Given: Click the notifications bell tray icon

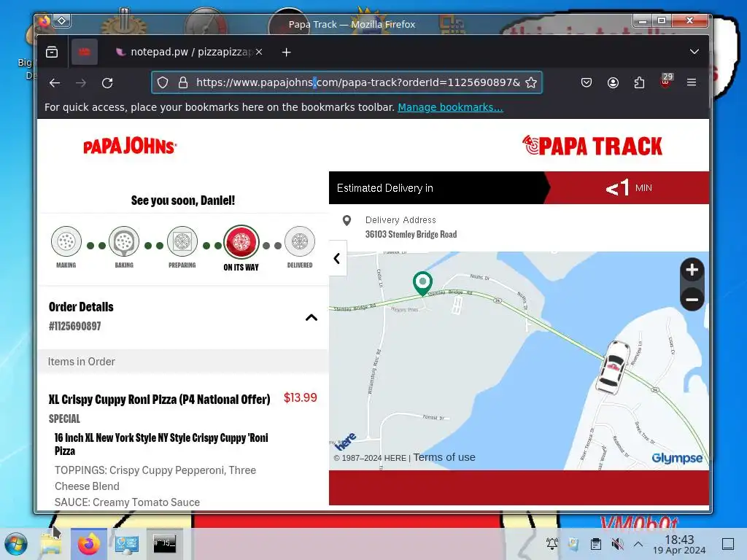Looking at the screenshot, I should click(552, 543).
